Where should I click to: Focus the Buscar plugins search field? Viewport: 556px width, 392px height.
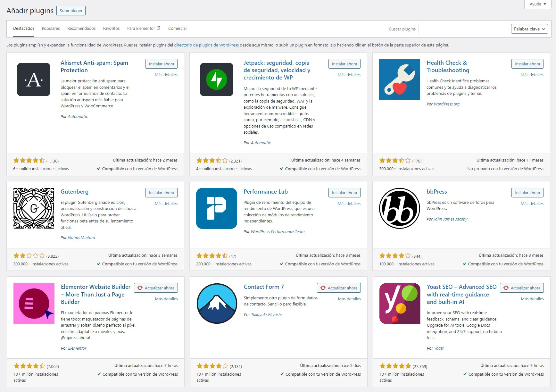tap(463, 29)
